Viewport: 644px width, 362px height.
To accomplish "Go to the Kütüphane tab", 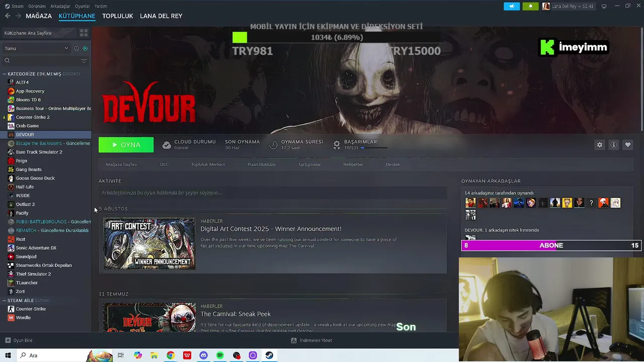I will click(77, 16).
